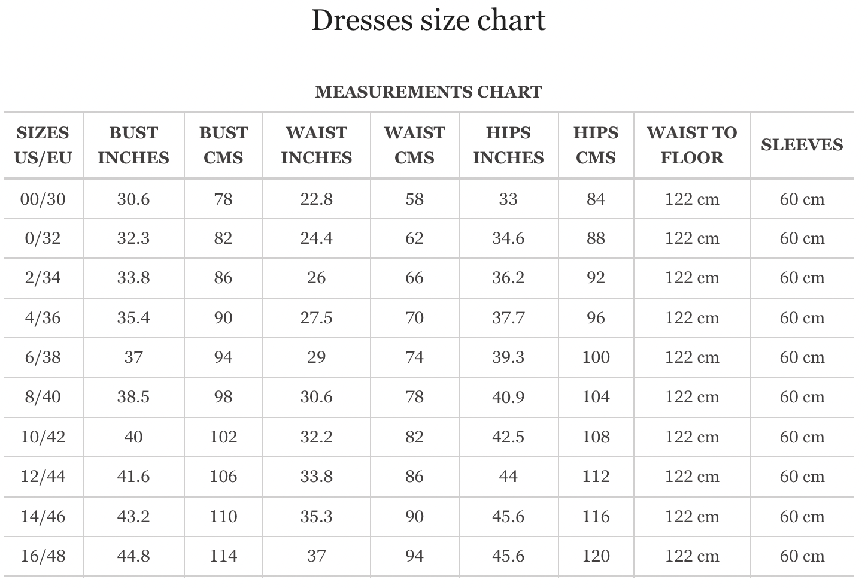
Task: Click the "HIPS CMS" column header
Action: [596, 145]
